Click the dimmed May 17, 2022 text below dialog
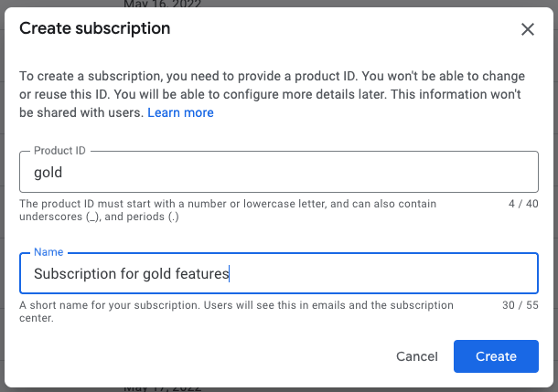Screen dimensions: 558x392 (162, 387)
